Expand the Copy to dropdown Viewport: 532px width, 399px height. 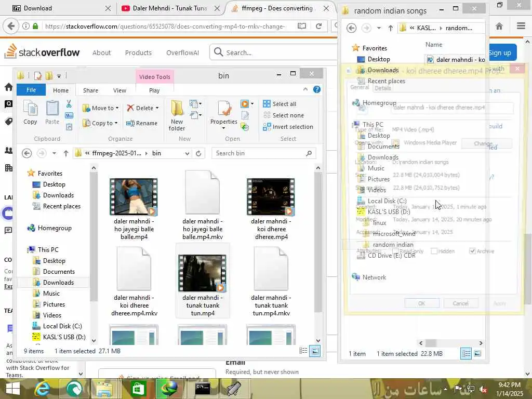tap(116, 123)
